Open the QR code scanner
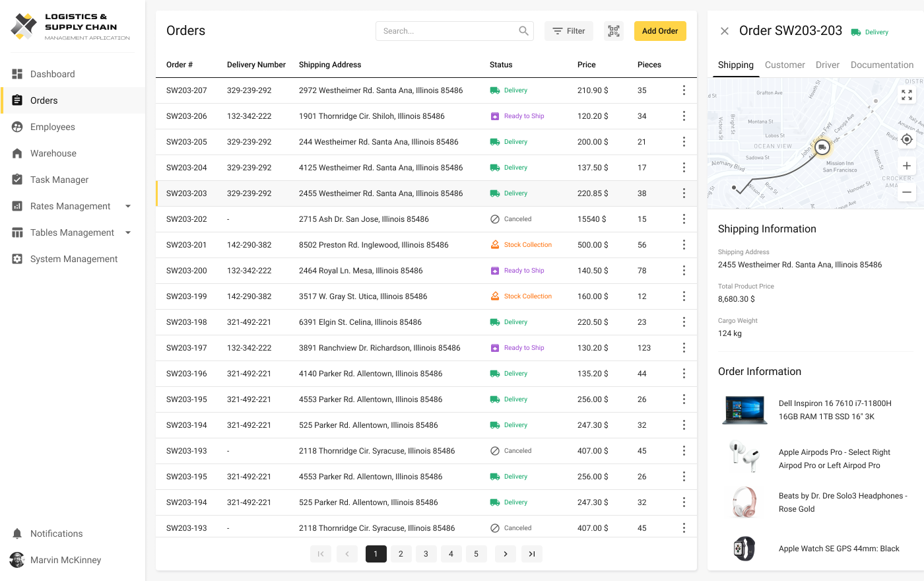924x581 pixels. [613, 30]
